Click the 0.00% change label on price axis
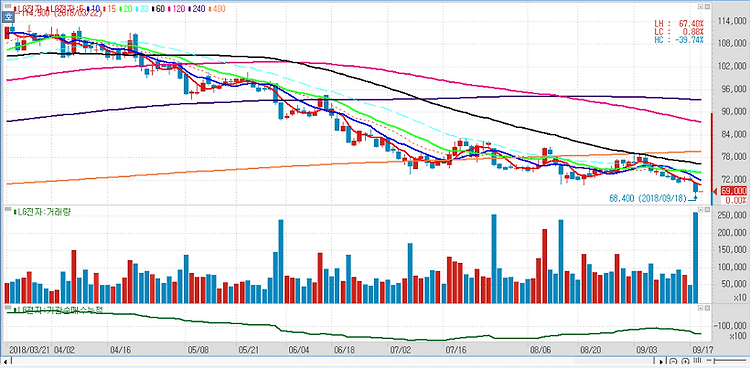 click(735, 200)
